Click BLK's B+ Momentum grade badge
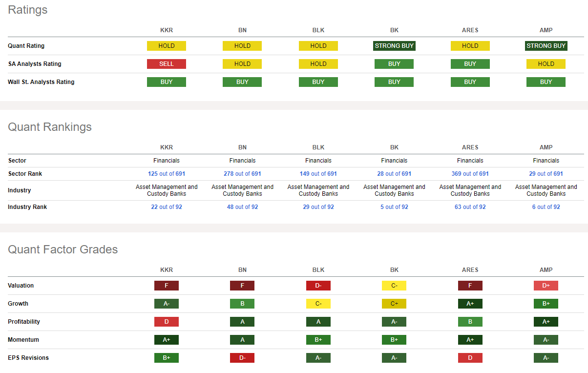588x373 pixels. pyautogui.click(x=318, y=340)
